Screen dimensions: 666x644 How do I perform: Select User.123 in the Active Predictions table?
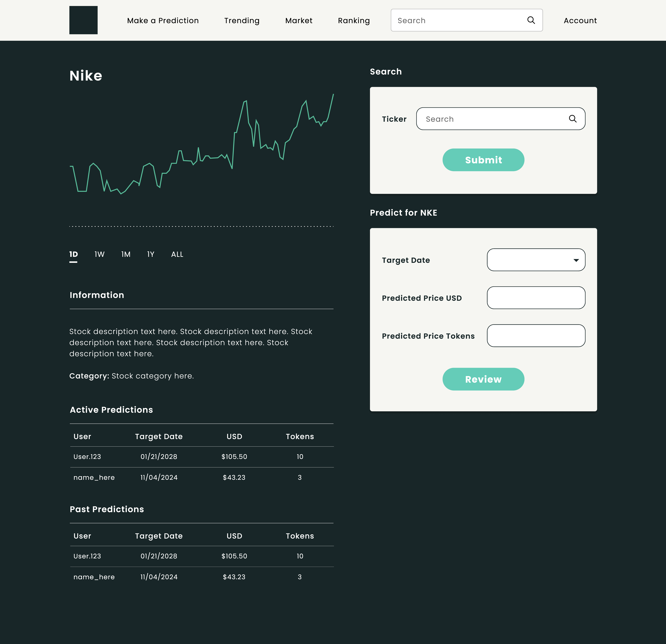click(x=87, y=457)
